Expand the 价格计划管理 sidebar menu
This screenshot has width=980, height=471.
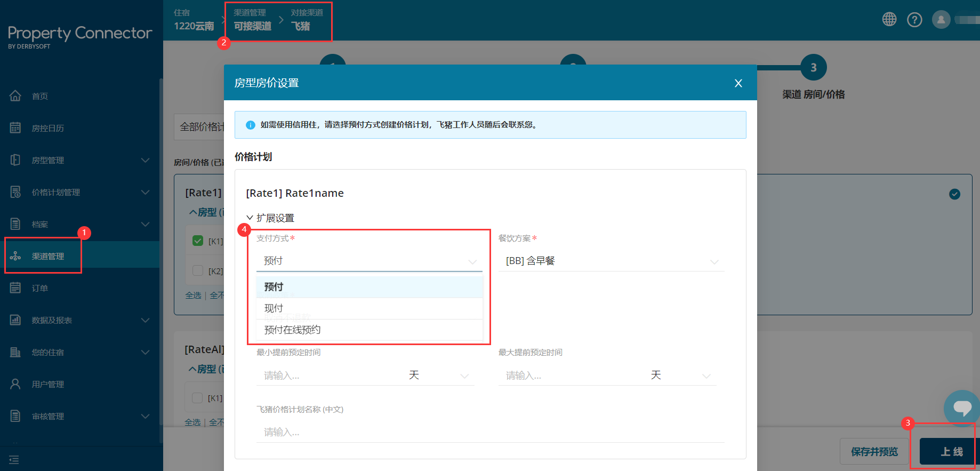coord(145,192)
